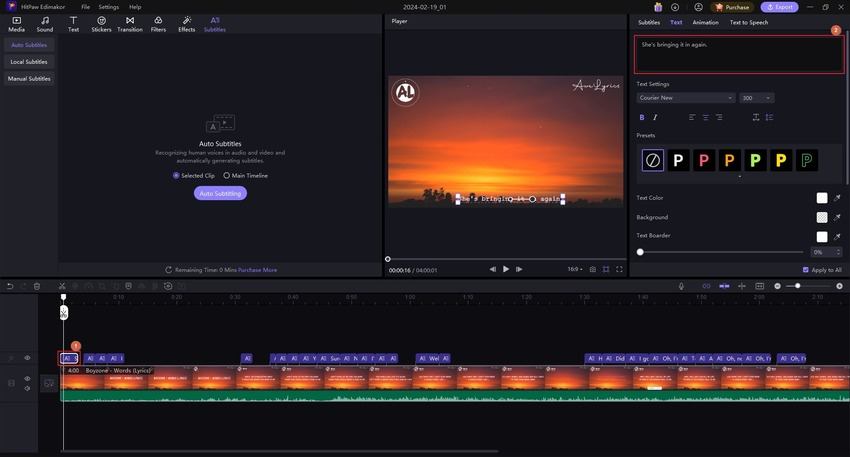Toggle the Apply to All checkbox

806,269
